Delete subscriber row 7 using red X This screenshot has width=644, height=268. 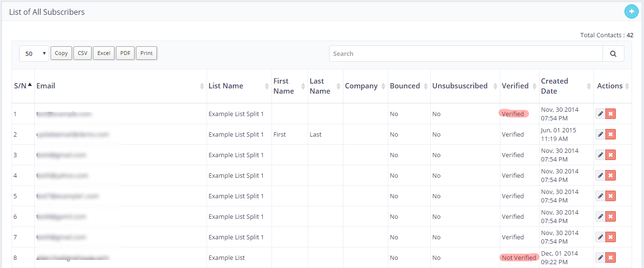[611, 237]
